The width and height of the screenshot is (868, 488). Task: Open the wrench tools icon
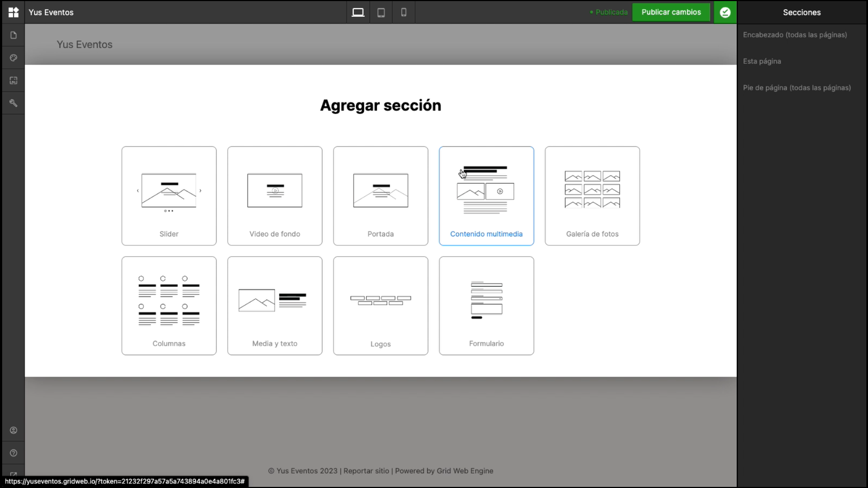[x=14, y=103]
